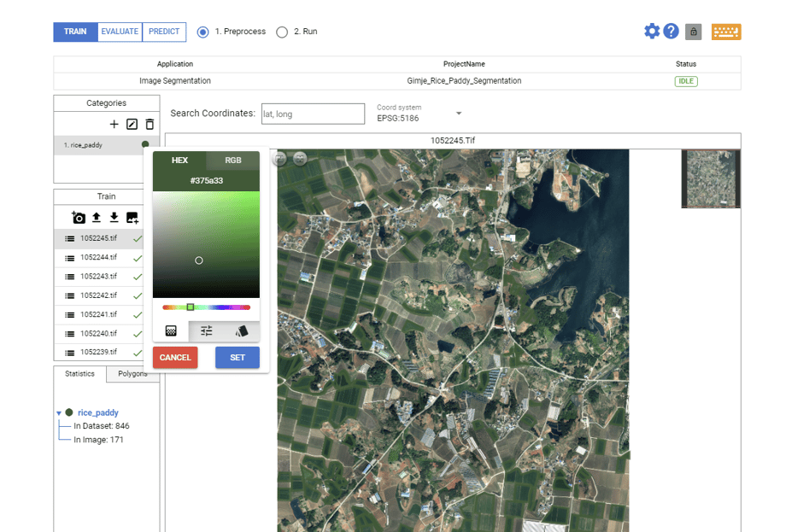Click the add image icon in Train panel
The image size is (792, 532).
click(132, 218)
